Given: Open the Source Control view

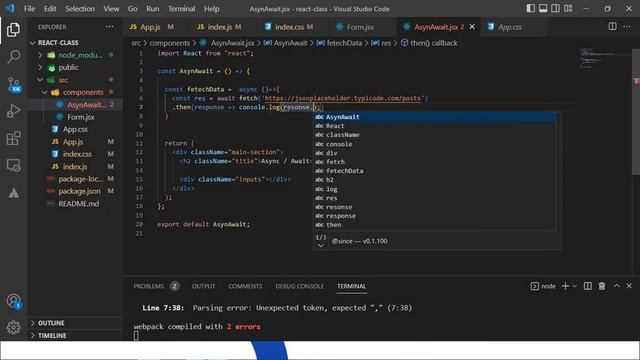Looking at the screenshot, I should 13,84.
